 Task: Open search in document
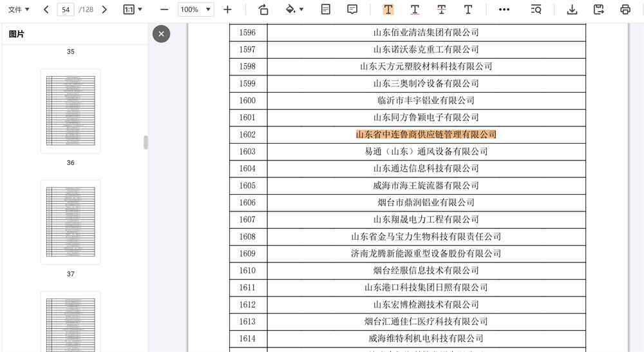coord(536,10)
